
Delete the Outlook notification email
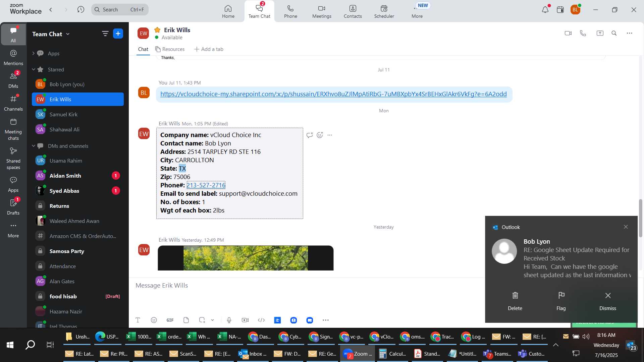coord(515,300)
